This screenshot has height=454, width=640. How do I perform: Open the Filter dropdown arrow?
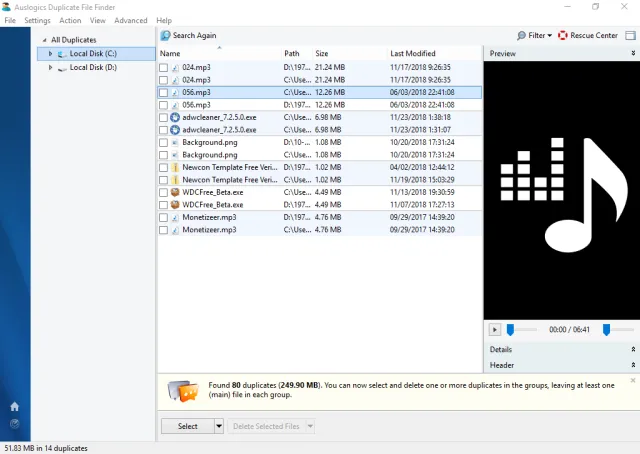pyautogui.click(x=550, y=36)
